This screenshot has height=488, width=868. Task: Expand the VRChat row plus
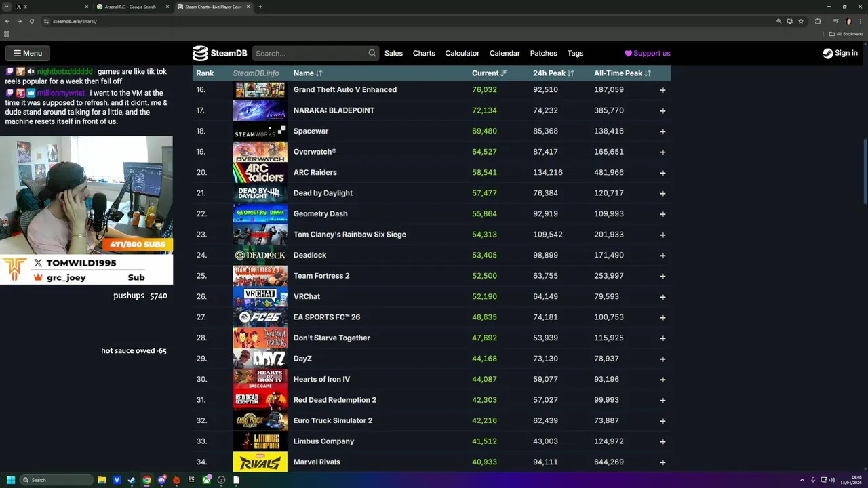(663, 297)
